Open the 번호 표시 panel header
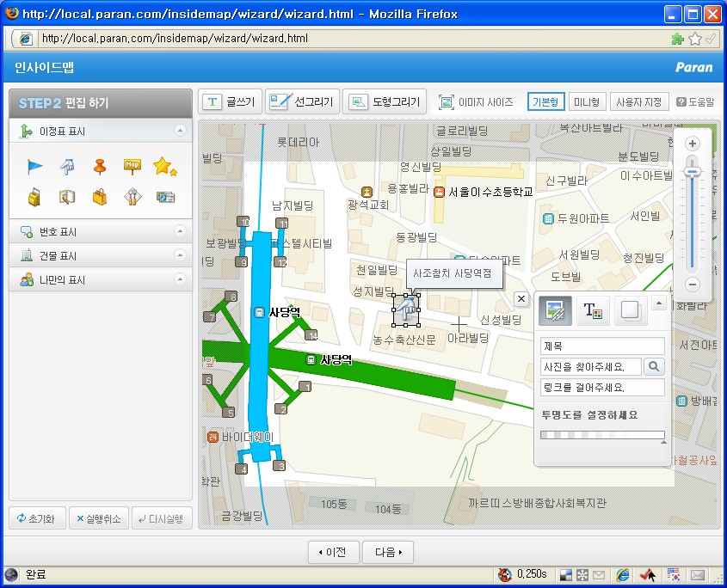The width and height of the screenshot is (727, 588). coord(101,231)
